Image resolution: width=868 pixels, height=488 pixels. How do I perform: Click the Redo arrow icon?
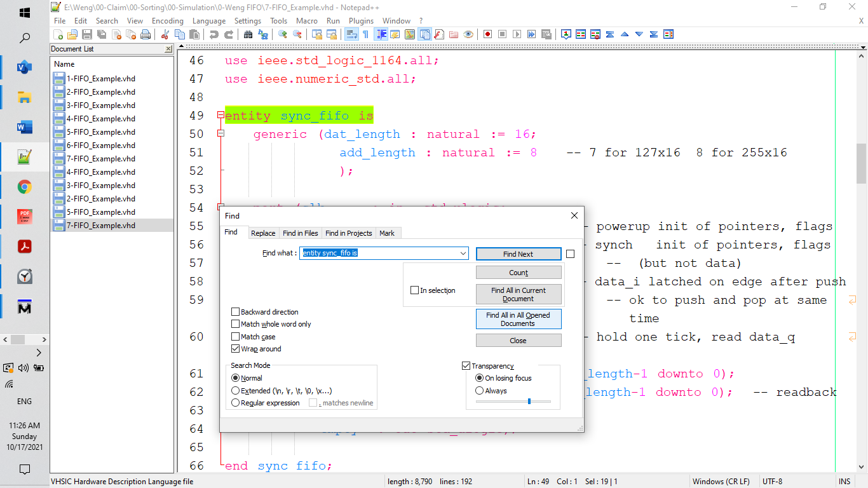tap(229, 34)
